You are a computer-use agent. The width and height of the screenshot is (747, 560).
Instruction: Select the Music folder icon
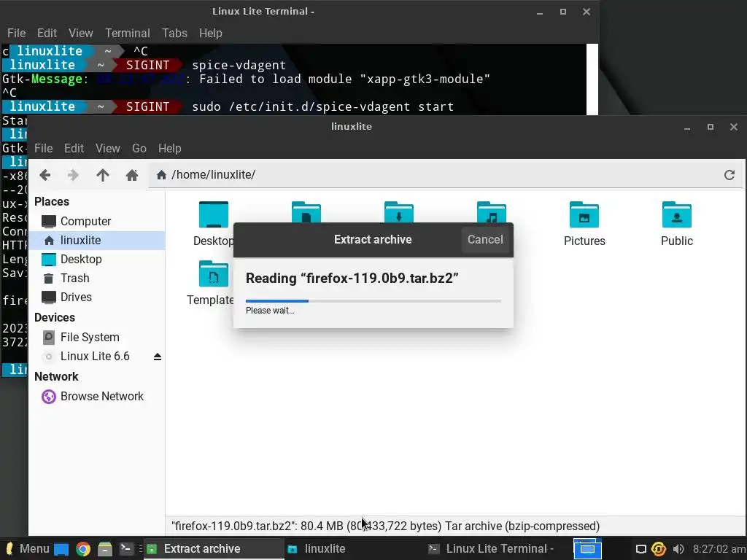tap(491, 212)
